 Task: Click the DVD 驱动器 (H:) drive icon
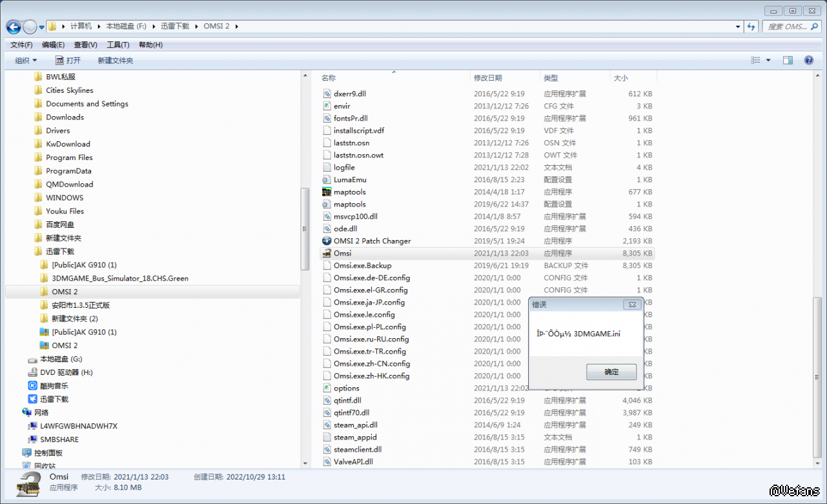pyautogui.click(x=32, y=372)
